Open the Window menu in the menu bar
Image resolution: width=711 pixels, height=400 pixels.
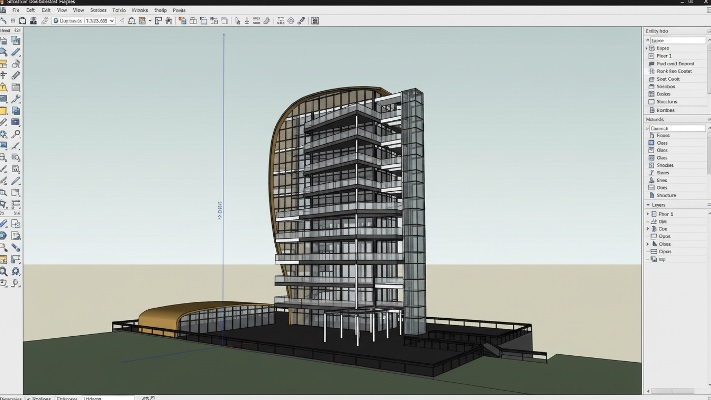pos(138,10)
